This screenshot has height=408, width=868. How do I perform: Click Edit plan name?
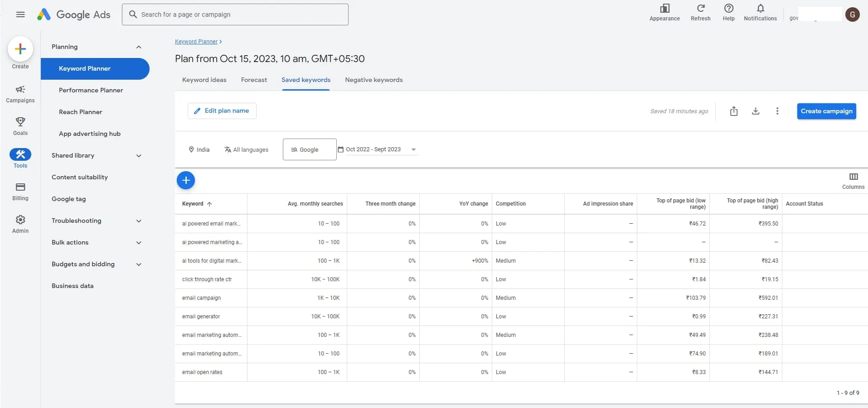[222, 110]
